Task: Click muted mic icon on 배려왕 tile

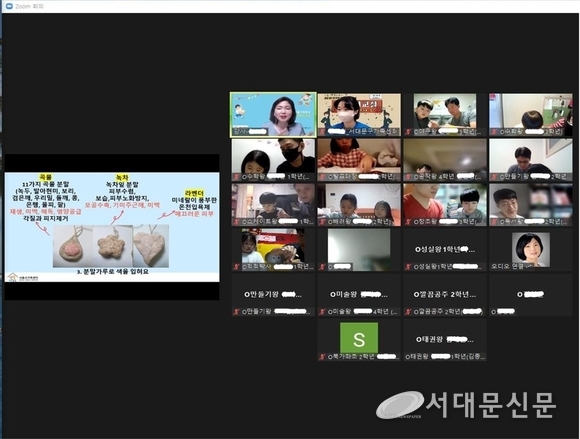Action: [x=321, y=222]
